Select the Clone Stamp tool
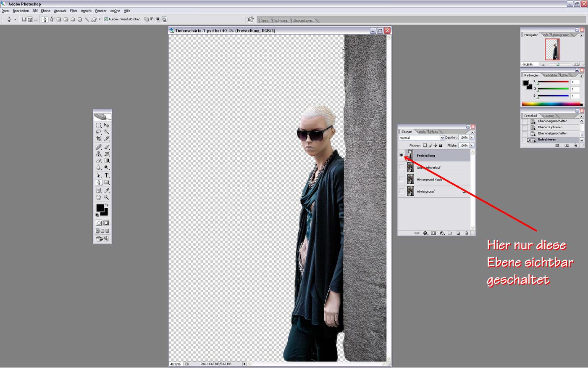Screen dimensions: 588x368 tap(98, 154)
